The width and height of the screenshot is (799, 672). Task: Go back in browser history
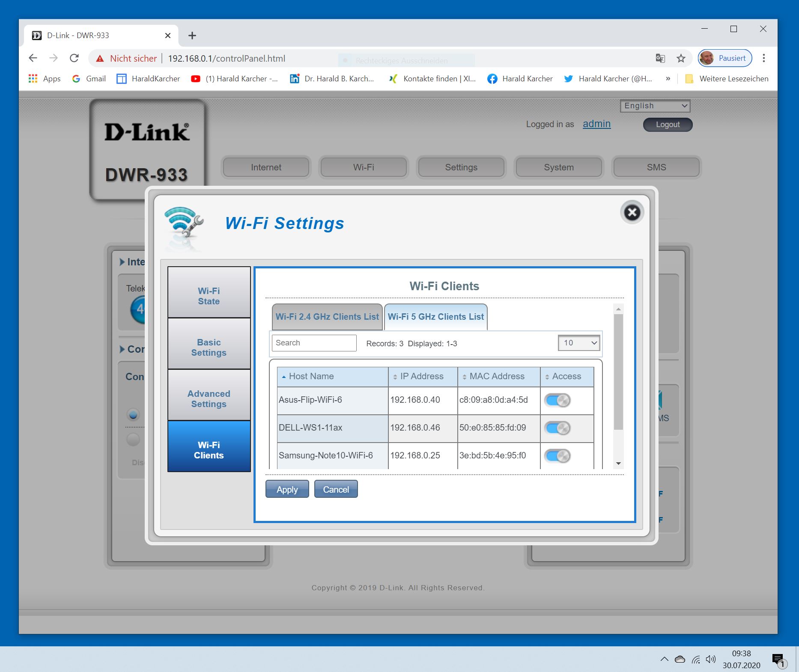click(33, 58)
